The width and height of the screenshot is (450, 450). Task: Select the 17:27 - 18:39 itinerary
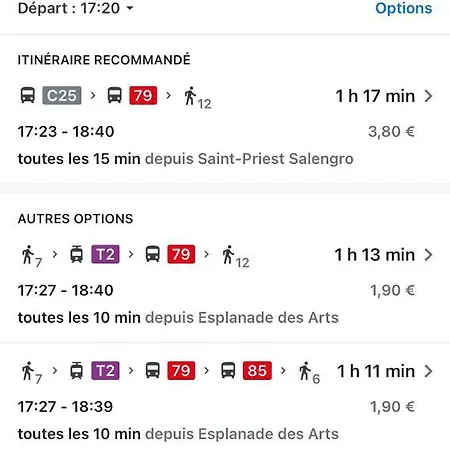225,397
